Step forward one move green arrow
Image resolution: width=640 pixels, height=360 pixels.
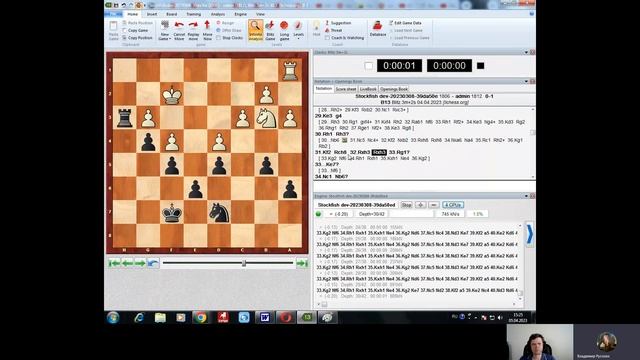click(140, 263)
